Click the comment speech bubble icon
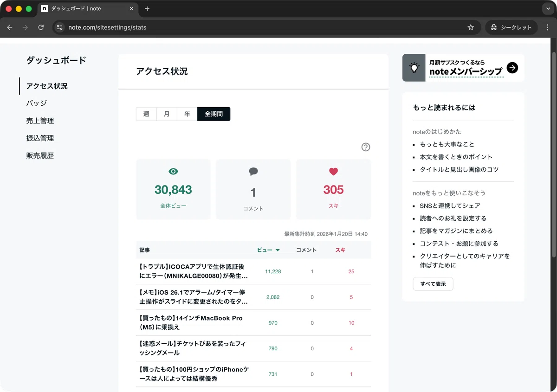 pyautogui.click(x=253, y=172)
